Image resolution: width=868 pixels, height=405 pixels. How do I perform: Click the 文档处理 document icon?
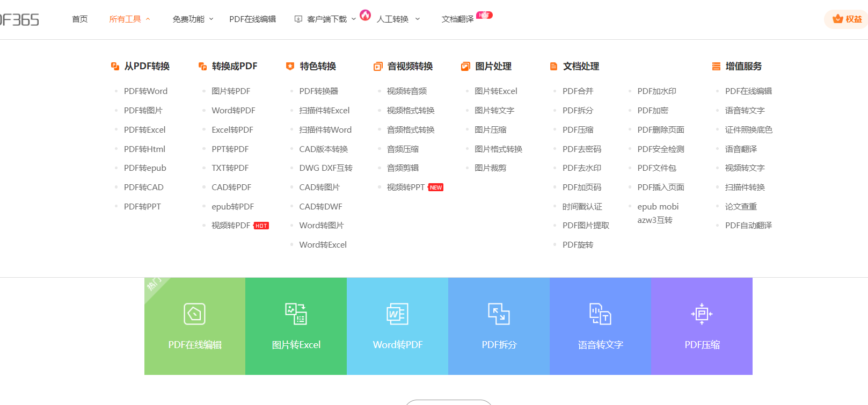click(553, 66)
